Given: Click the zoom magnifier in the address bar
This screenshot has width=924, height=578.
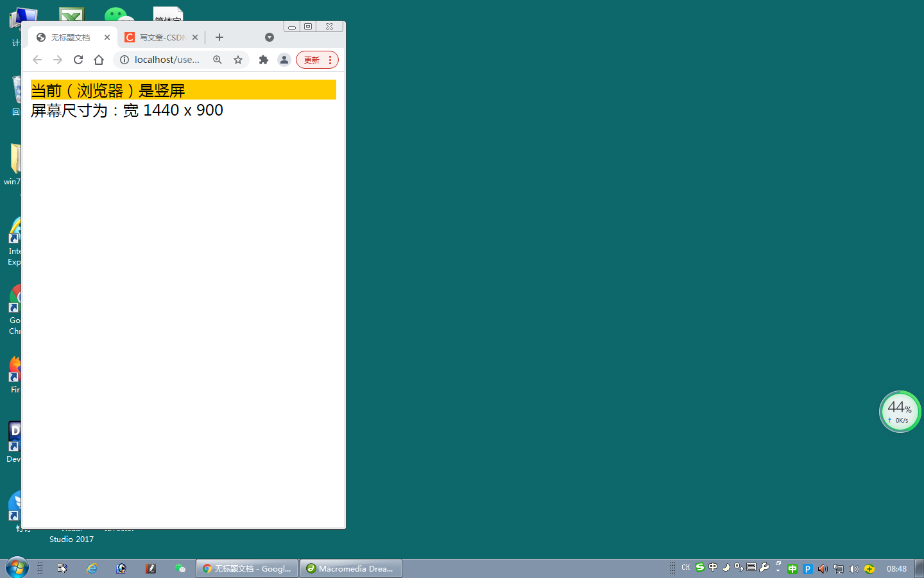Looking at the screenshot, I should [218, 60].
